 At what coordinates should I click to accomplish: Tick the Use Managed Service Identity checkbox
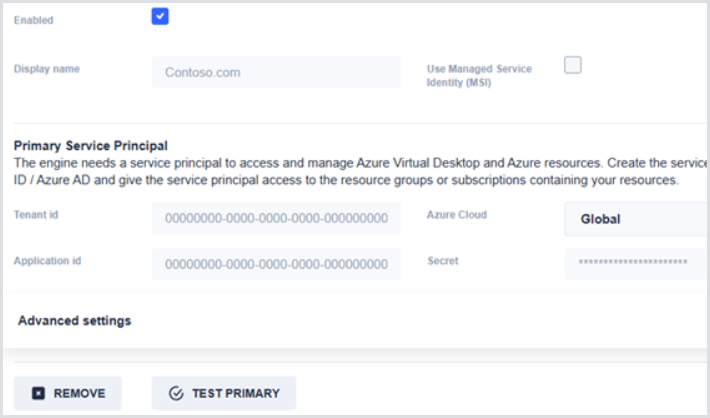click(x=573, y=66)
